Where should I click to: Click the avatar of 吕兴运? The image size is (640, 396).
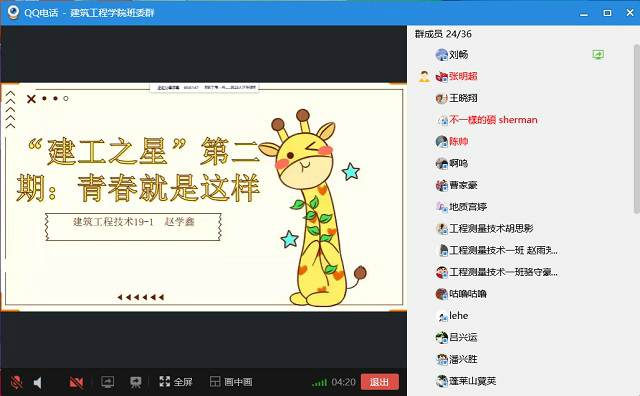442,338
